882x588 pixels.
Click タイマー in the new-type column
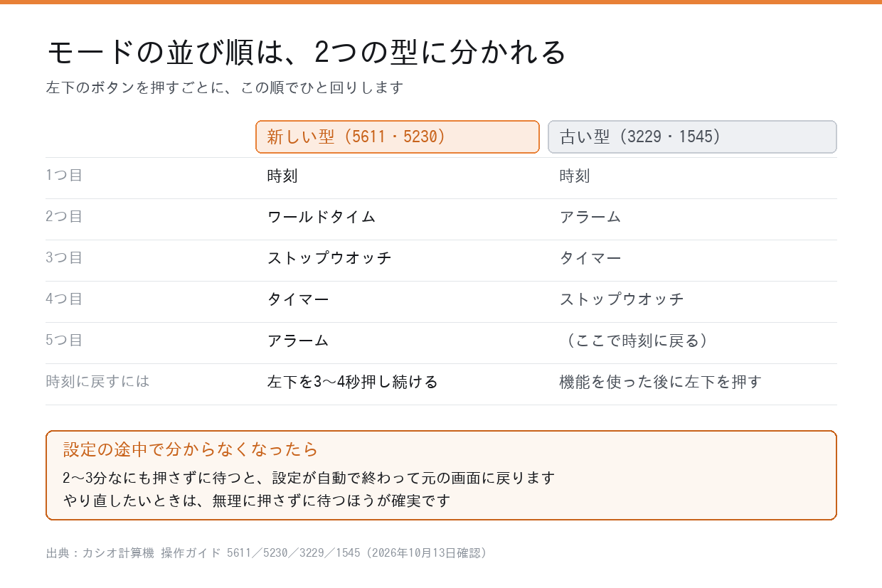click(298, 299)
